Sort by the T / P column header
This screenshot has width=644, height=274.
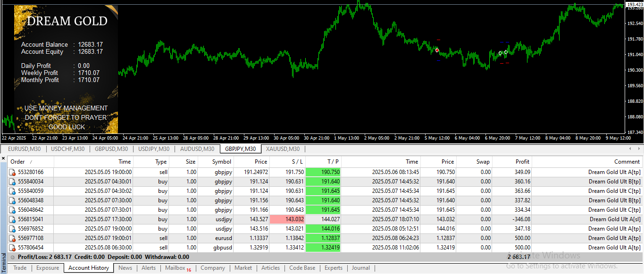click(x=323, y=162)
